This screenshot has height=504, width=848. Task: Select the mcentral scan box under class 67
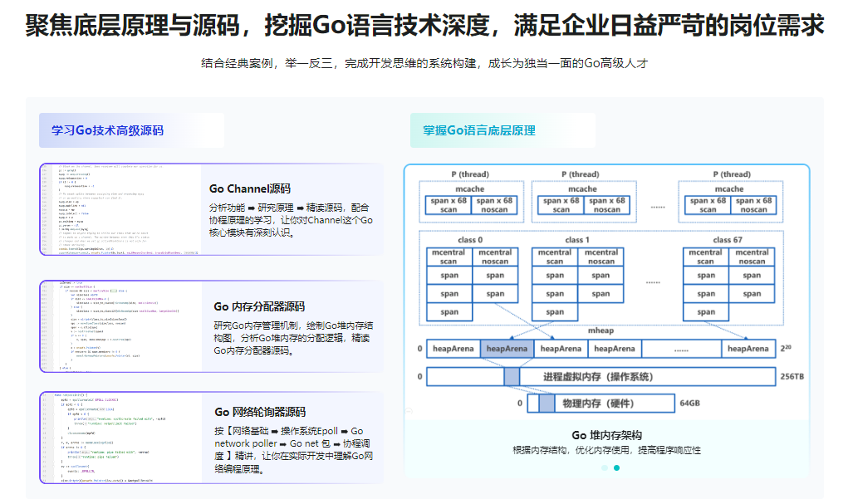pos(706,257)
